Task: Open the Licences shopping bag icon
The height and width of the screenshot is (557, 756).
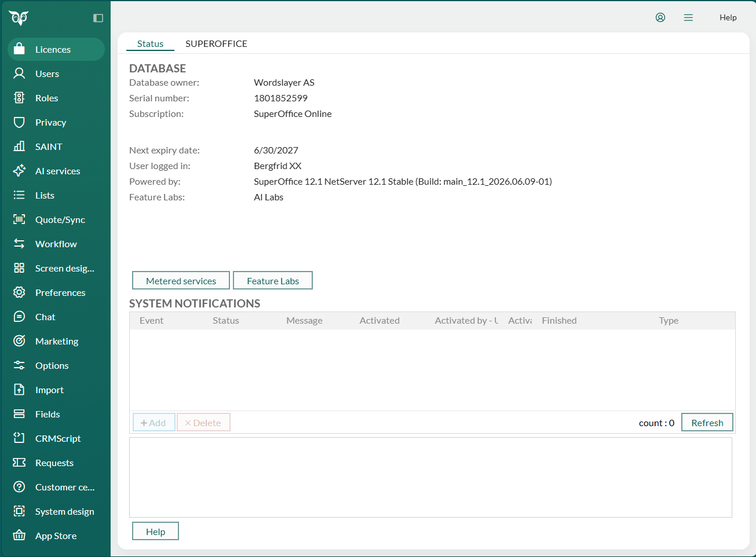Action: [19, 49]
